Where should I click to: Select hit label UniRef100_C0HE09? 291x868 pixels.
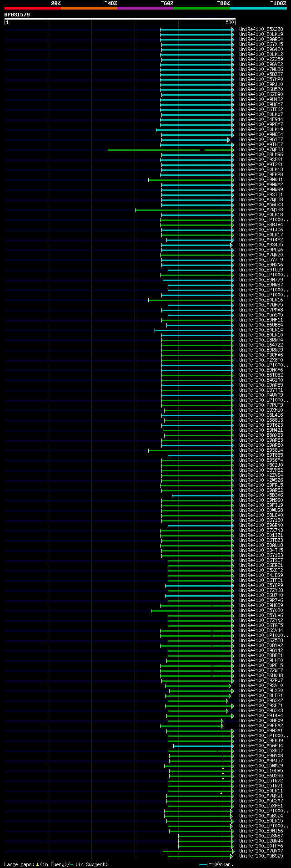(261, 720)
